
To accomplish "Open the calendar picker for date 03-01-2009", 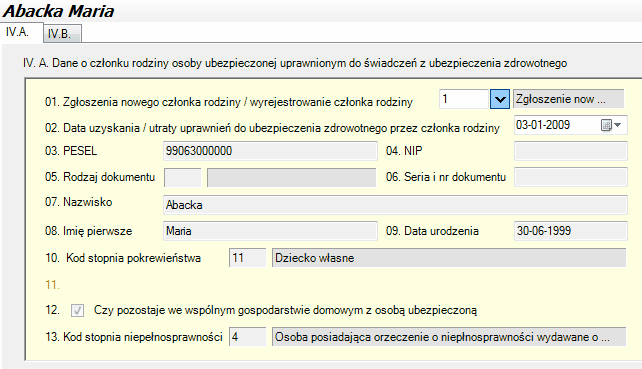I will [611, 125].
